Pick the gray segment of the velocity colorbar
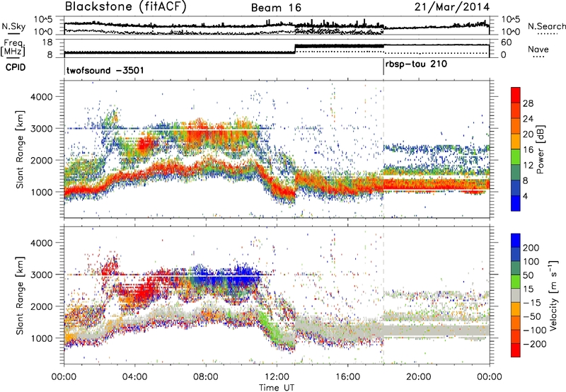566x392 pixels. [x=516, y=295]
